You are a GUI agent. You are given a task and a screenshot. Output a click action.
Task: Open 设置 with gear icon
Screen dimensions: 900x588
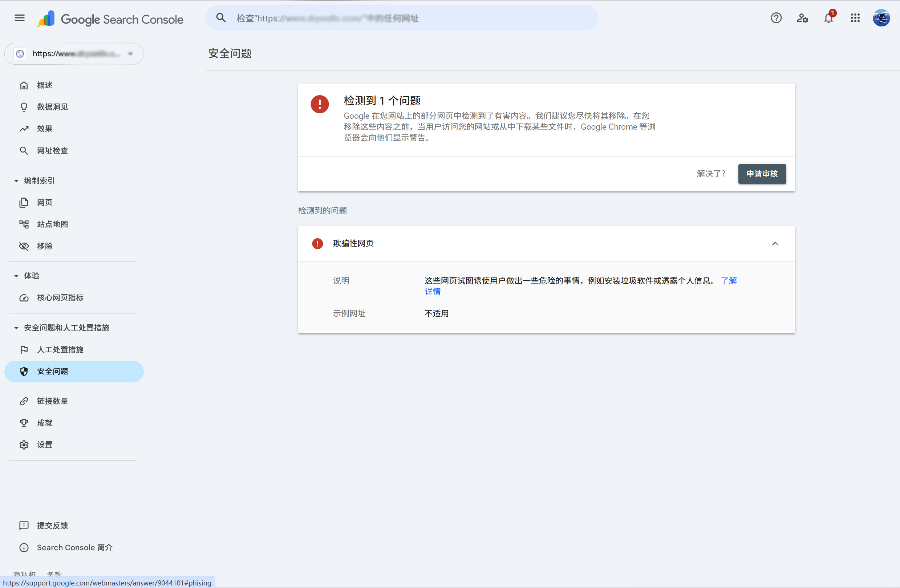(45, 445)
